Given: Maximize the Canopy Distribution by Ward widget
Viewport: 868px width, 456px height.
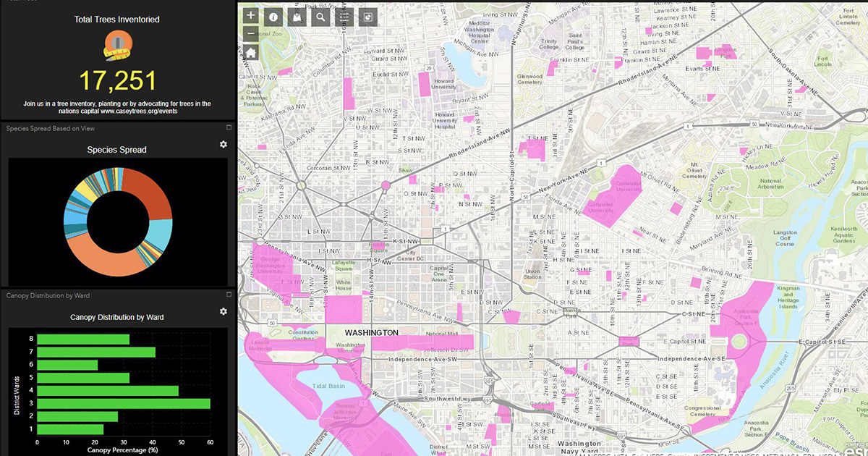Looking at the screenshot, I should [229, 295].
